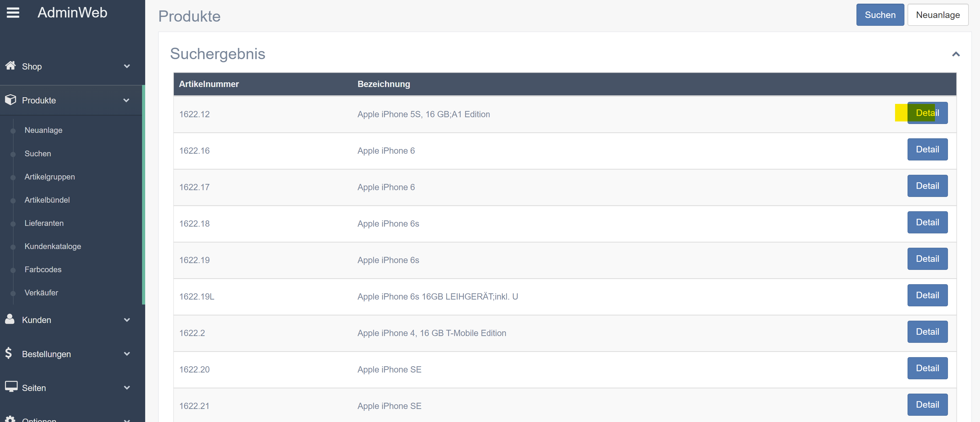Click the blue Suchen button

(x=880, y=15)
